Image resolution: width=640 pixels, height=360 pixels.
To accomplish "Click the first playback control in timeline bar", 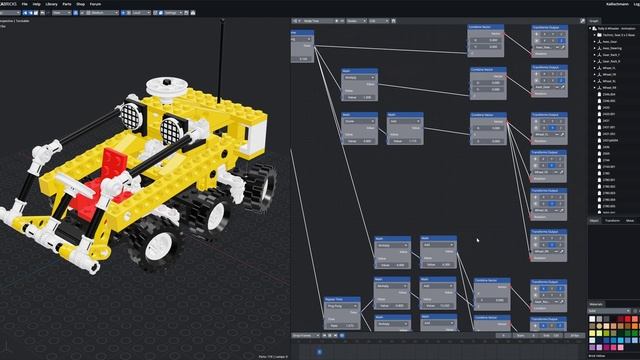I will click(x=325, y=336).
